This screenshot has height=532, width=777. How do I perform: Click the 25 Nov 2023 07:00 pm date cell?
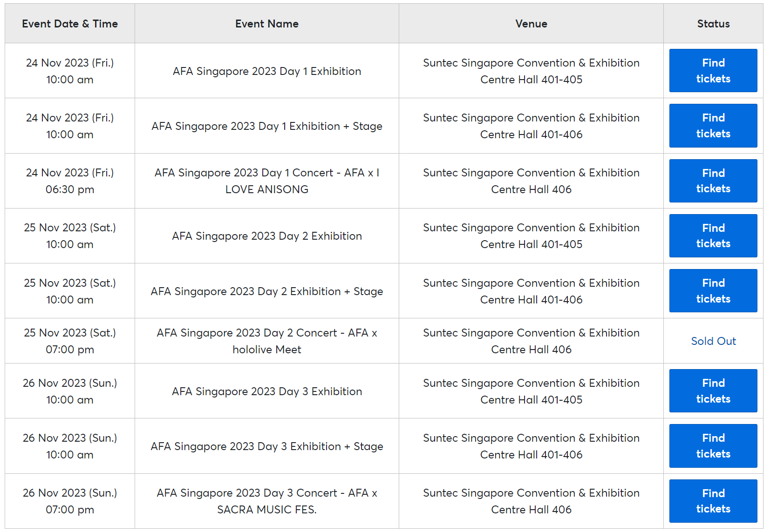pyautogui.click(x=70, y=341)
